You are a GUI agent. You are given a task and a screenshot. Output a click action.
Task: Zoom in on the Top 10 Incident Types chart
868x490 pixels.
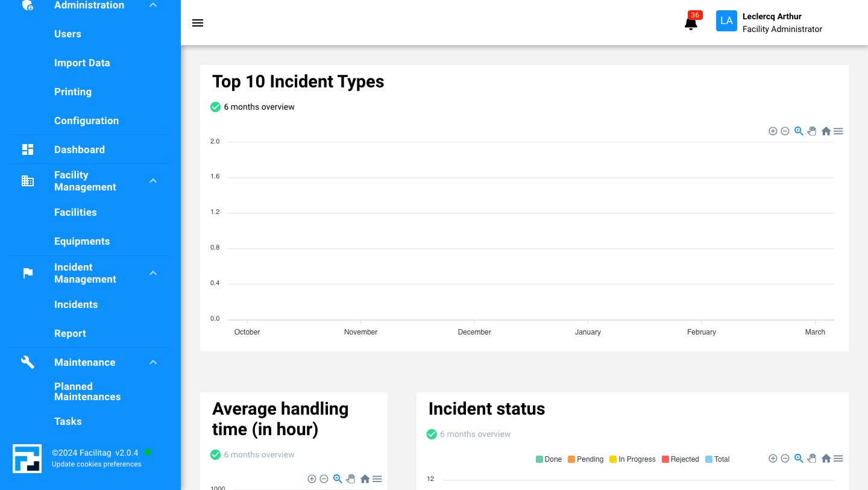click(773, 131)
